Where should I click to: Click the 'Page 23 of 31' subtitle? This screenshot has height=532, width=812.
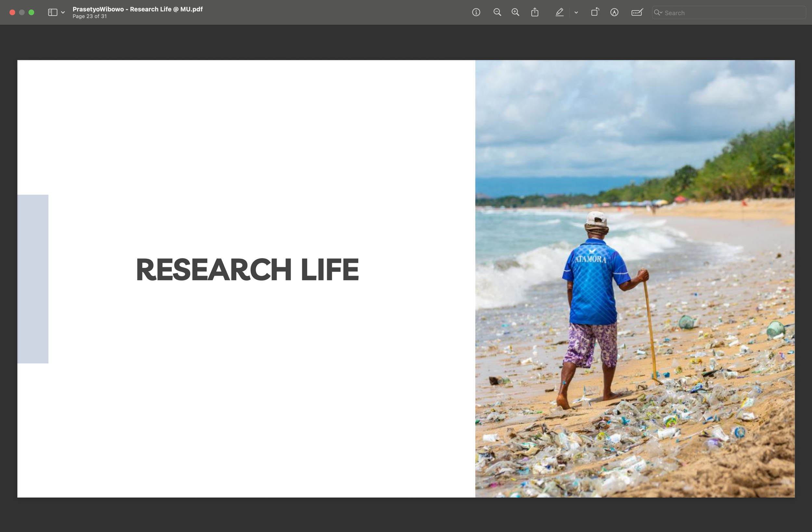click(89, 16)
